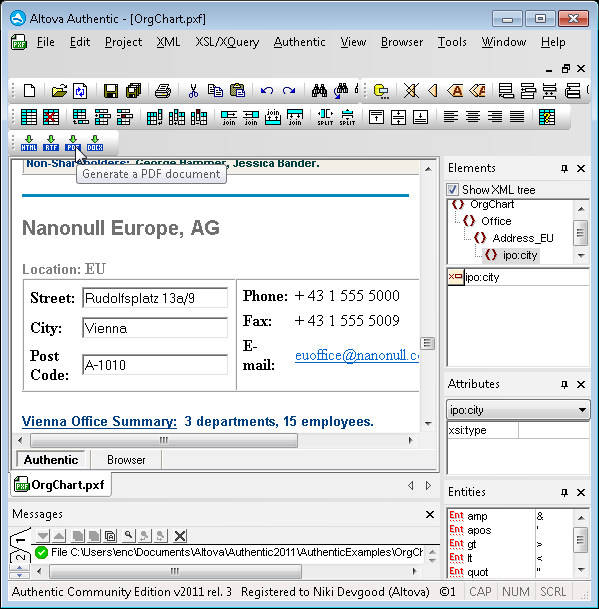
Task: Click inside the Street input field
Action: (155, 298)
